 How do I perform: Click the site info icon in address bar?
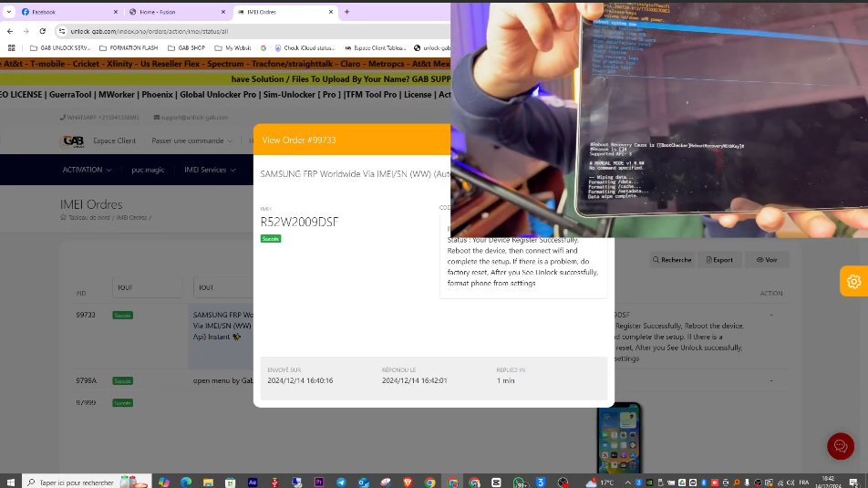[62, 32]
